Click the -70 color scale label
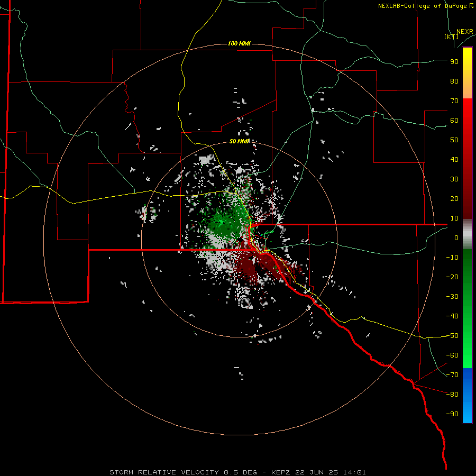 (452, 375)
